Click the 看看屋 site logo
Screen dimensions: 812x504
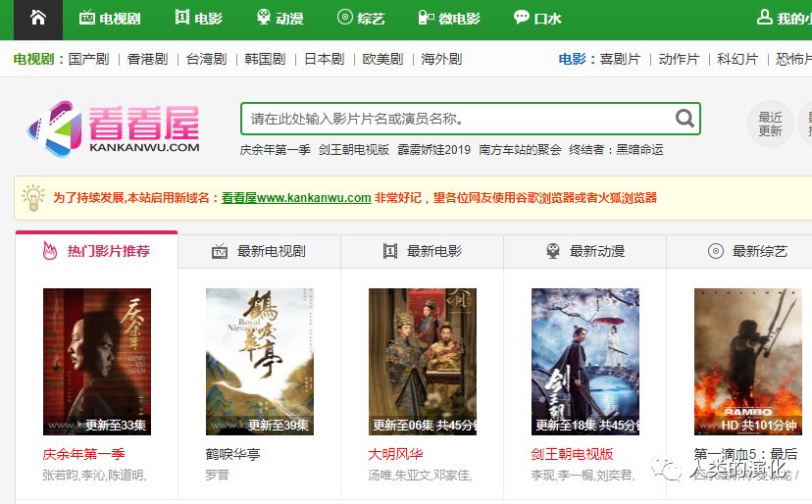pos(114,128)
